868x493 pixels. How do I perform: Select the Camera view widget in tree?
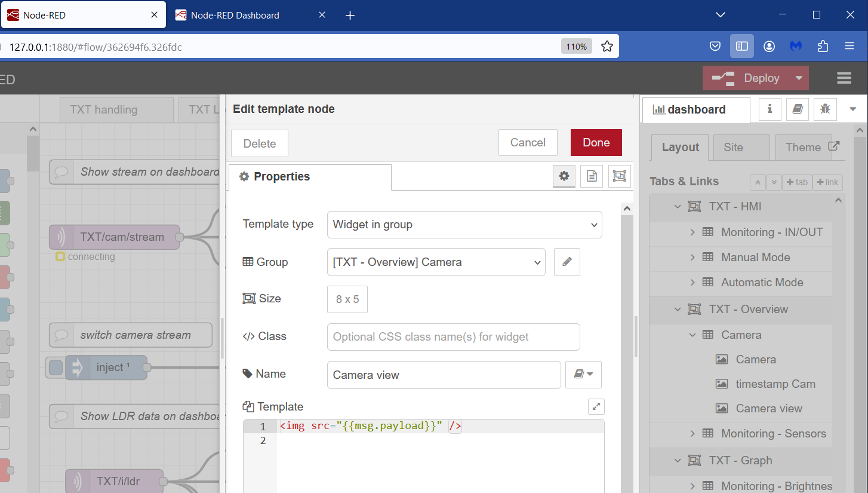point(769,409)
